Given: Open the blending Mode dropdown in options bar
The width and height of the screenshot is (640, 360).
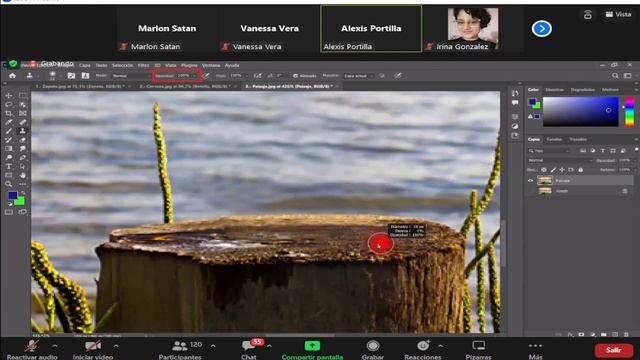Looking at the screenshot, I should click(130, 76).
